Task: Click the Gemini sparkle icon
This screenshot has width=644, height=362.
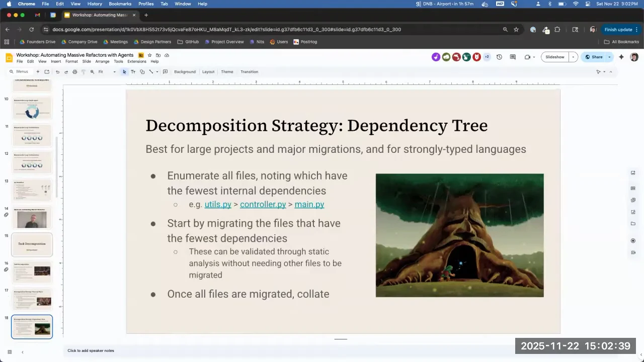Action: [621, 57]
